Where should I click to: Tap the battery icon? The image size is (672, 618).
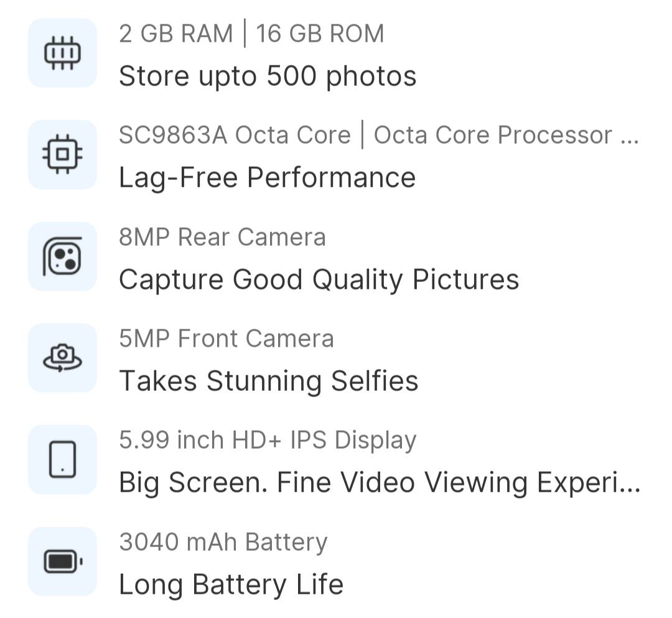[62, 561]
